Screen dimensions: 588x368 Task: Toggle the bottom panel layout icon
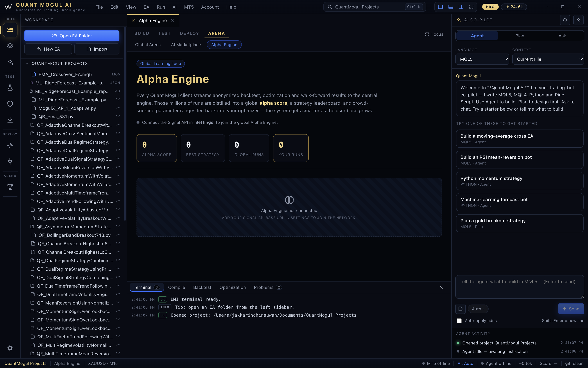point(451,7)
